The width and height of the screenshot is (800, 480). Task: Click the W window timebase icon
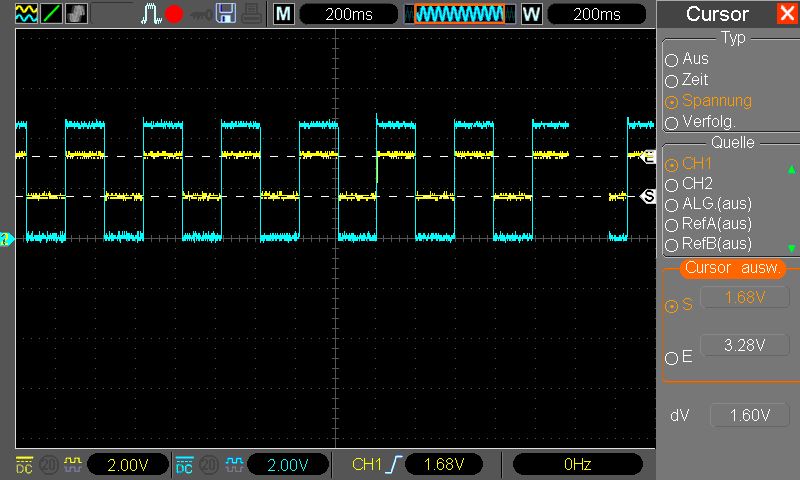(531, 14)
